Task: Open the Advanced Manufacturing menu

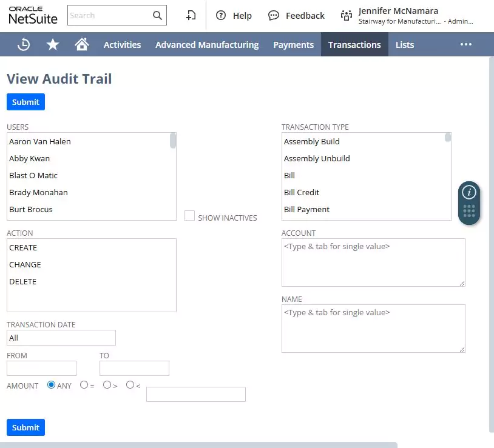Action: [207, 45]
